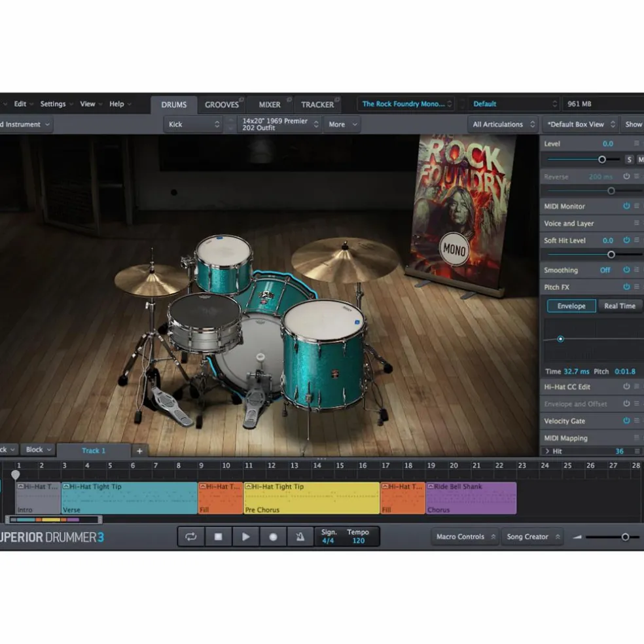
Task: Open The Rock Foundry Mono library selector
Action: (x=406, y=104)
